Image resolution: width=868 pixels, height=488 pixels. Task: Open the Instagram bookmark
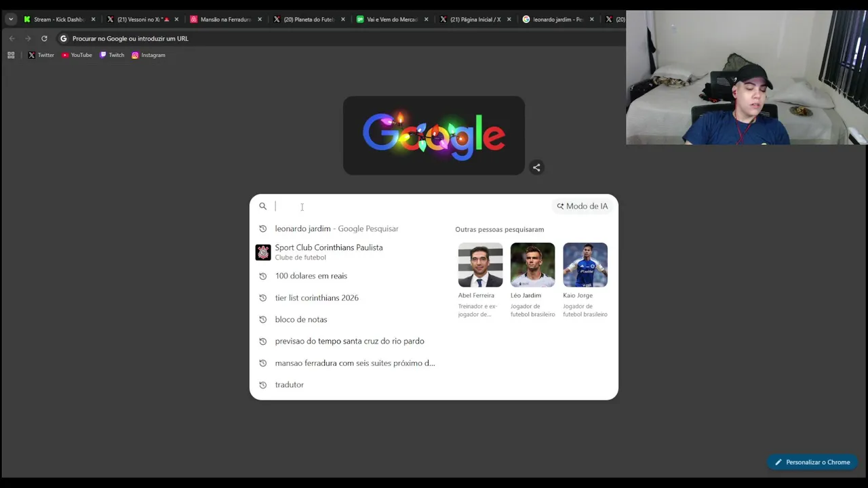[x=149, y=55]
